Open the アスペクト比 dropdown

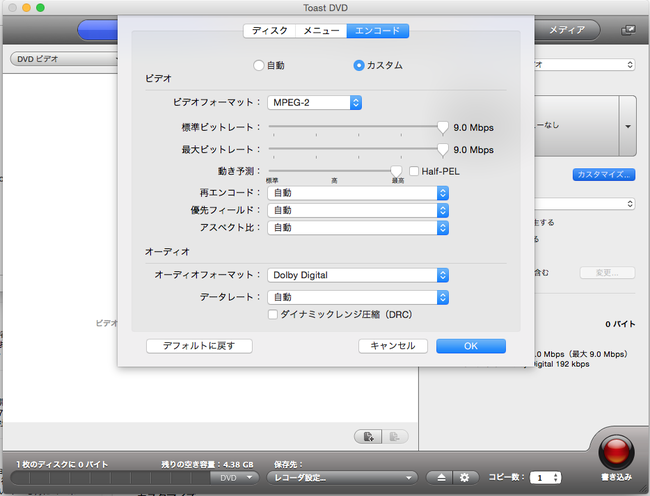click(358, 227)
